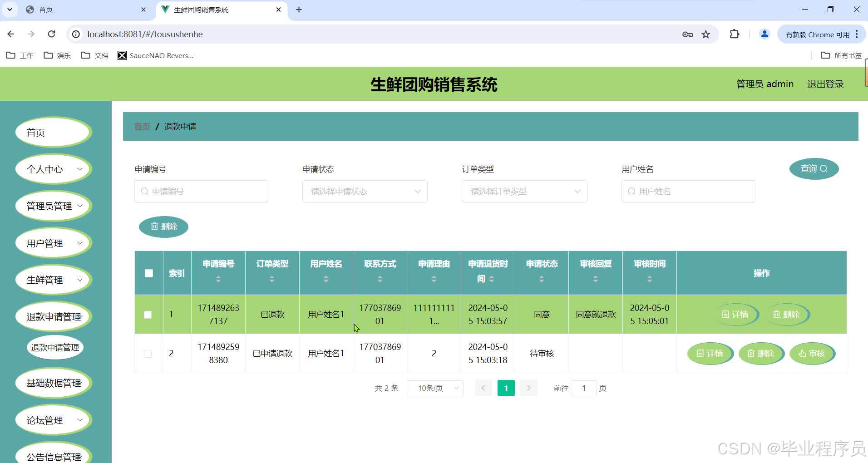
Task: Sort by 联系方式 column arrows
Action: click(380, 279)
